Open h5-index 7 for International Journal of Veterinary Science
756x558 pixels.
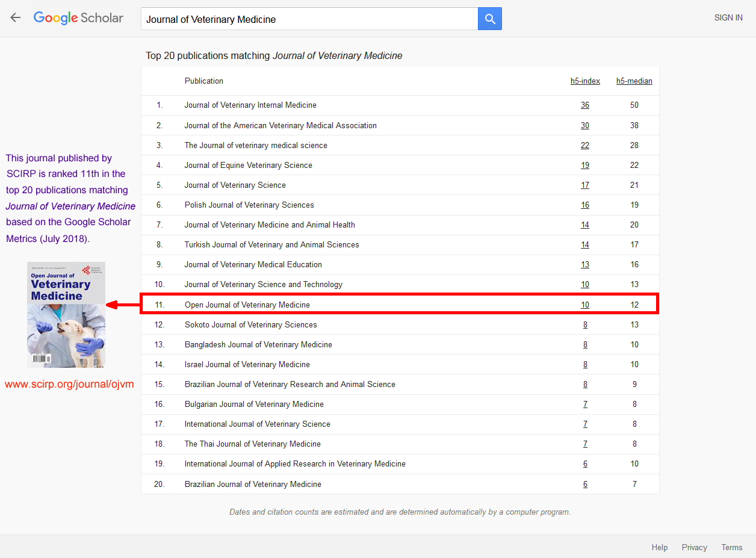[585, 424]
